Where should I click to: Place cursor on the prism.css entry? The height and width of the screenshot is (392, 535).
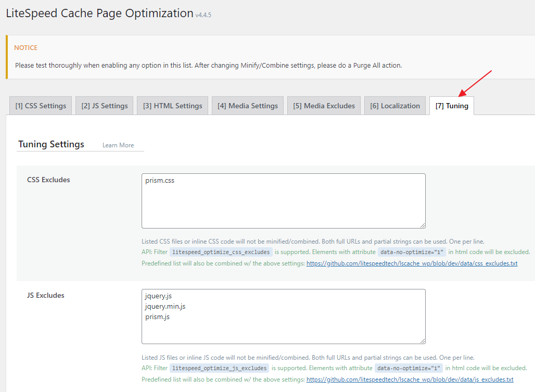tap(160, 181)
